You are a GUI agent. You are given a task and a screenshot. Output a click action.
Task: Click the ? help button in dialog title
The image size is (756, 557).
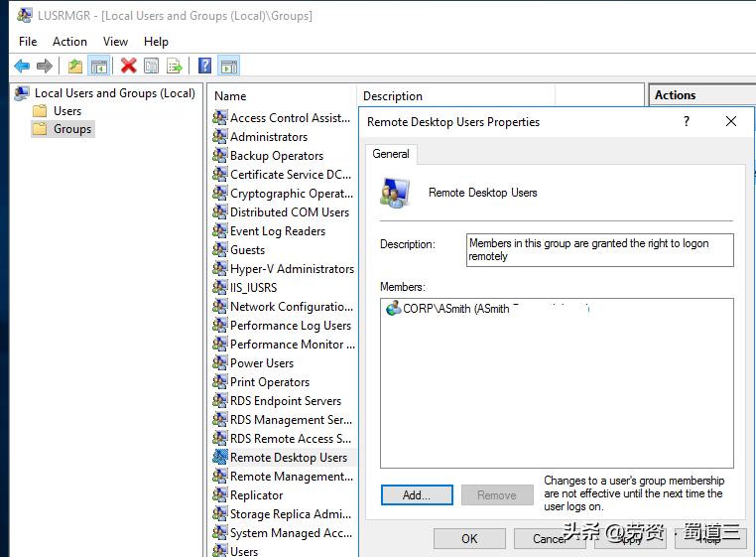pos(687,121)
